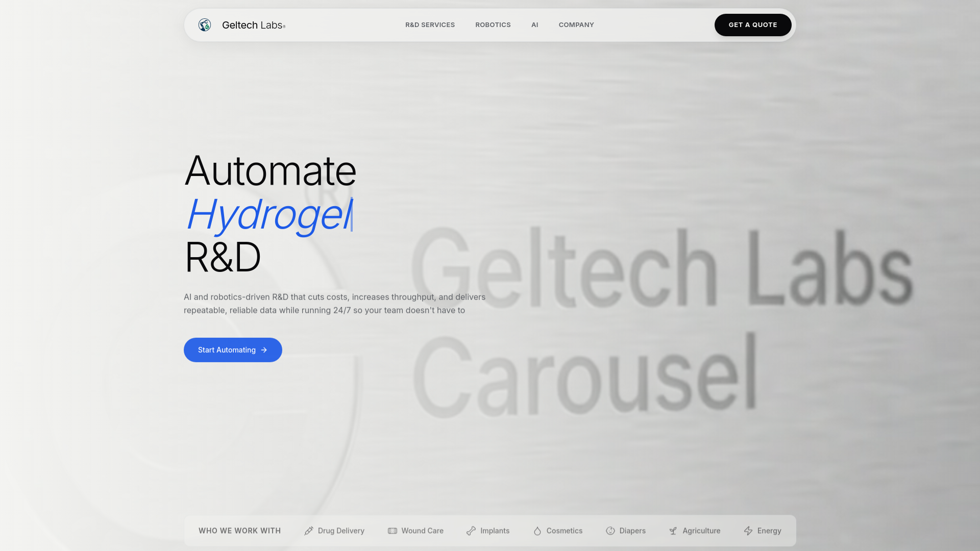Click the Wound Care bandage icon

pos(393,531)
